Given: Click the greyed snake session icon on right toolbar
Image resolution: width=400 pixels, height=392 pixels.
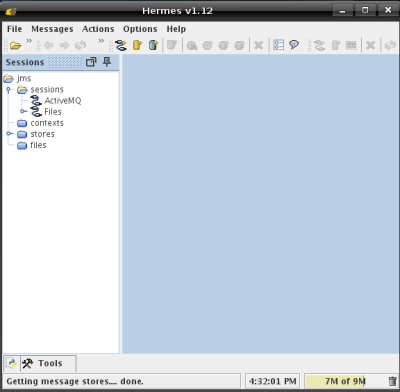Looking at the screenshot, I should pos(319,45).
